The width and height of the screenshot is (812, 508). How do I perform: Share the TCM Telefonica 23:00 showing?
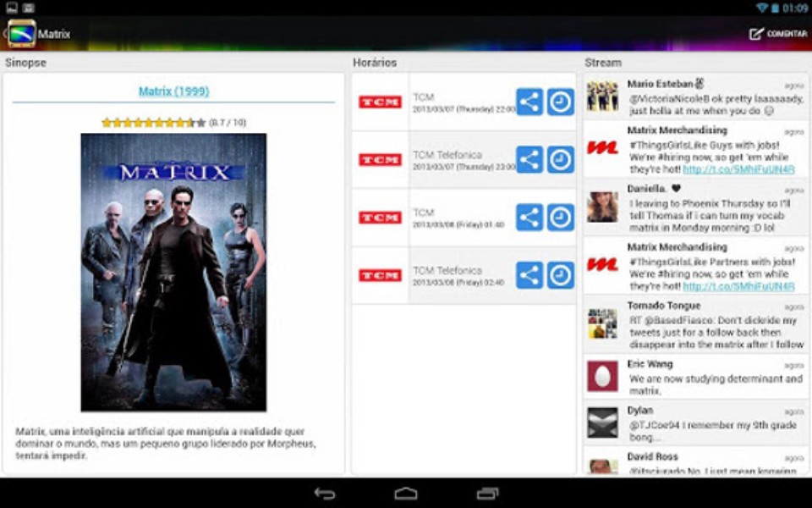[x=529, y=159]
